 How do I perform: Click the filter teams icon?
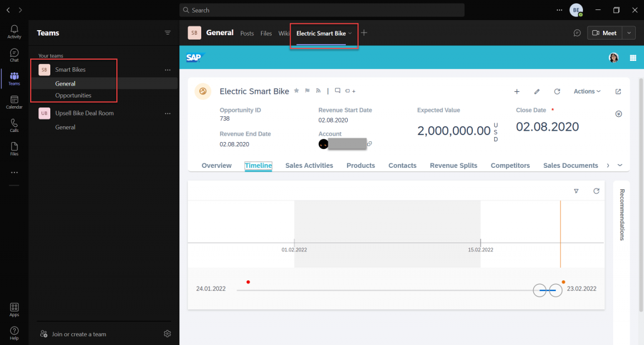coord(167,33)
